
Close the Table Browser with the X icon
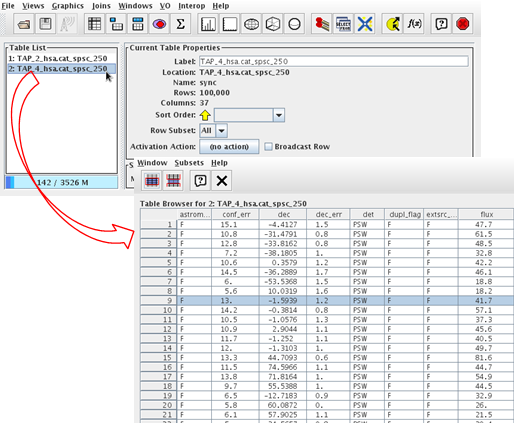click(222, 181)
